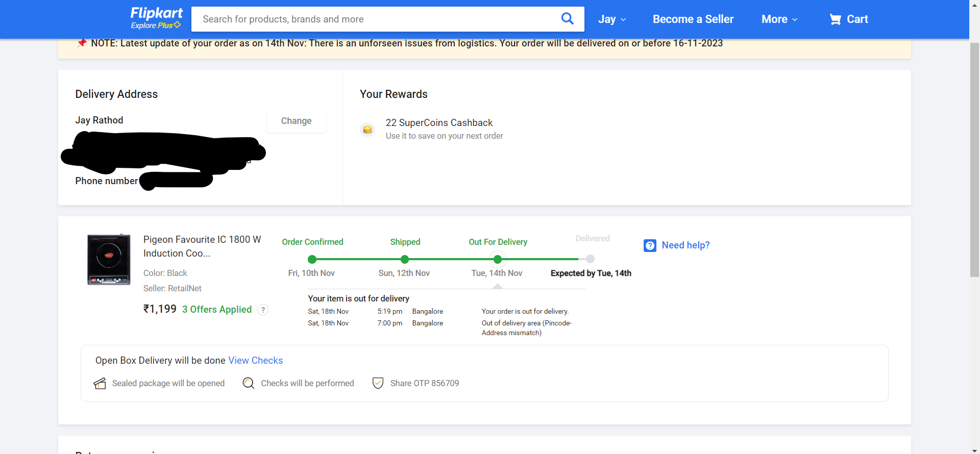Click the Explore Plus link
This screenshot has width=980, height=454.
155,26
